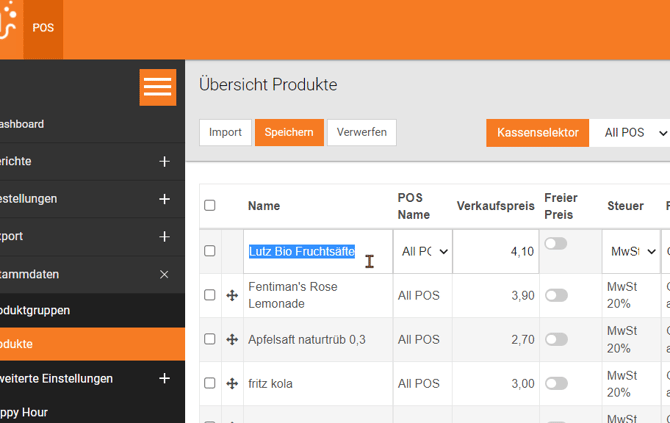
Task: Tick the checkbox for fritz kola
Action: click(x=210, y=383)
